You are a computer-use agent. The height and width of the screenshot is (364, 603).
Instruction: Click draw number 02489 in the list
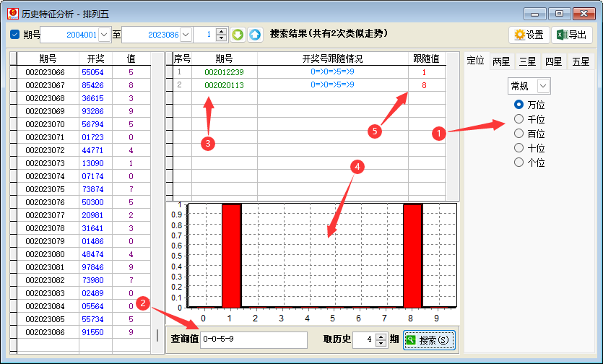point(92,293)
